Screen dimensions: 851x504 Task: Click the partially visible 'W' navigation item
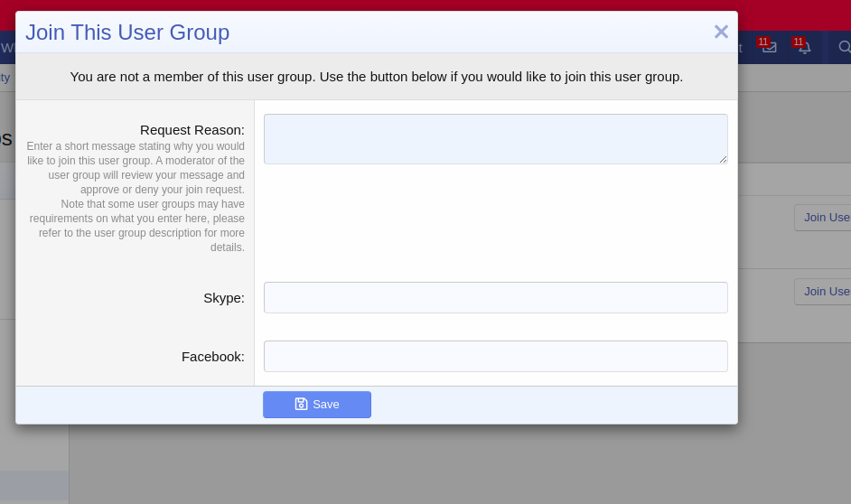[x=7, y=48]
